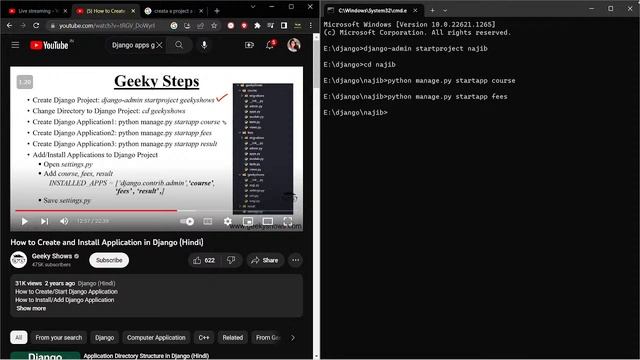Image resolution: width=640 pixels, height=360 pixels.
Task: Open the YouTube notifications bell
Action: tap(270, 45)
